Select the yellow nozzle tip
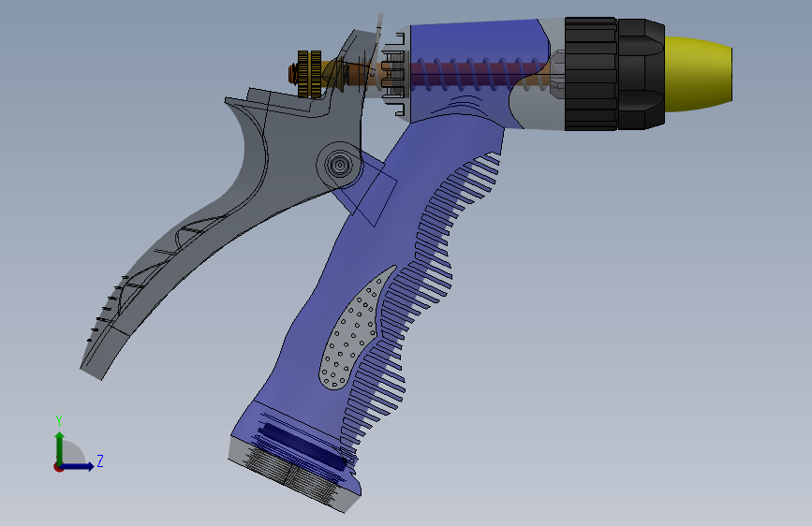Image resolution: width=812 pixels, height=526 pixels. point(699,74)
